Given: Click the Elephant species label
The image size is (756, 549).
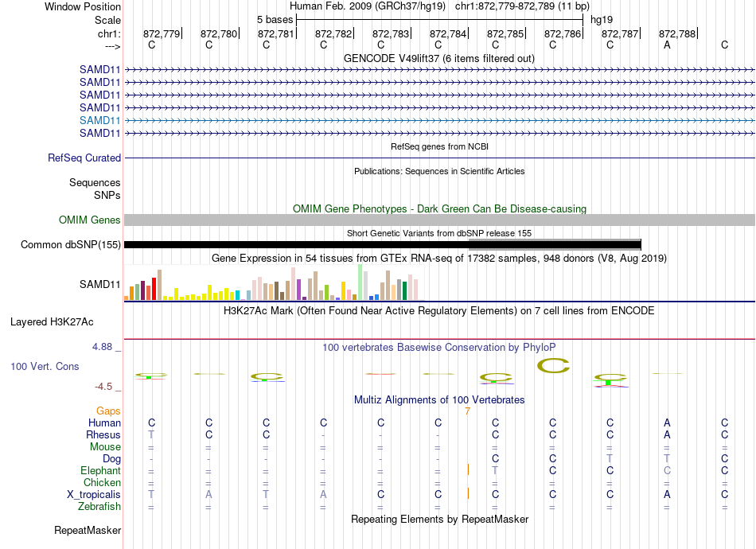Looking at the screenshot, I should [x=100, y=470].
